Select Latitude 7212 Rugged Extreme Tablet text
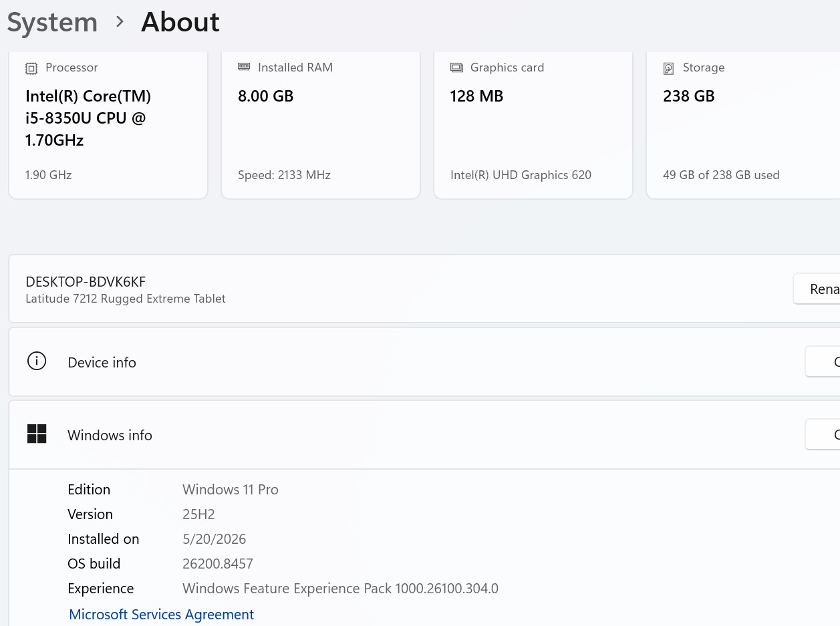The width and height of the screenshot is (840, 626). click(126, 299)
